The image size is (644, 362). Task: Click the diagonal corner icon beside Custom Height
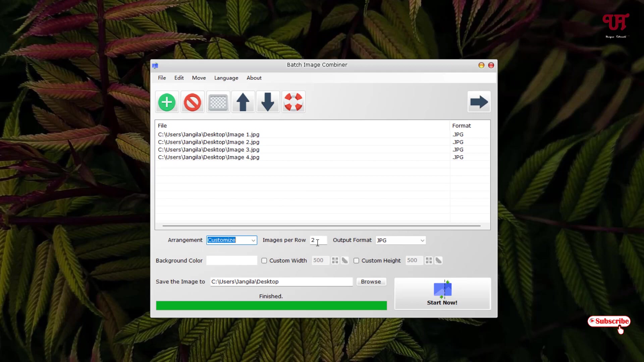(x=439, y=260)
